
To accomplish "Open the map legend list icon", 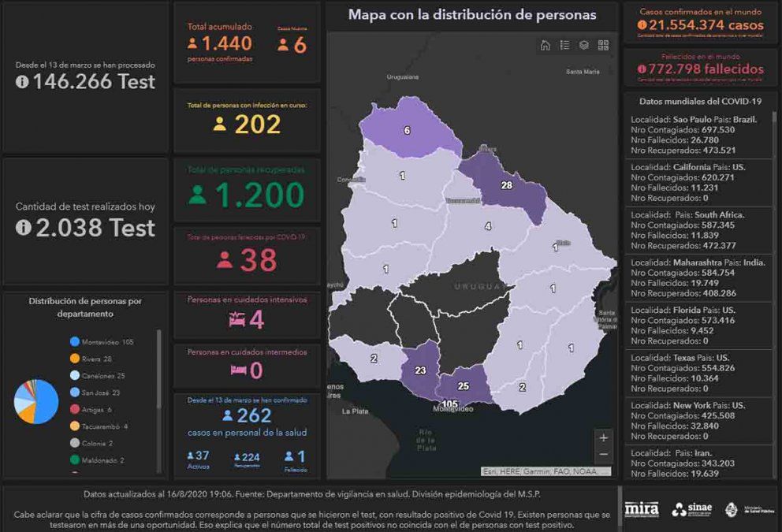I will [x=564, y=45].
